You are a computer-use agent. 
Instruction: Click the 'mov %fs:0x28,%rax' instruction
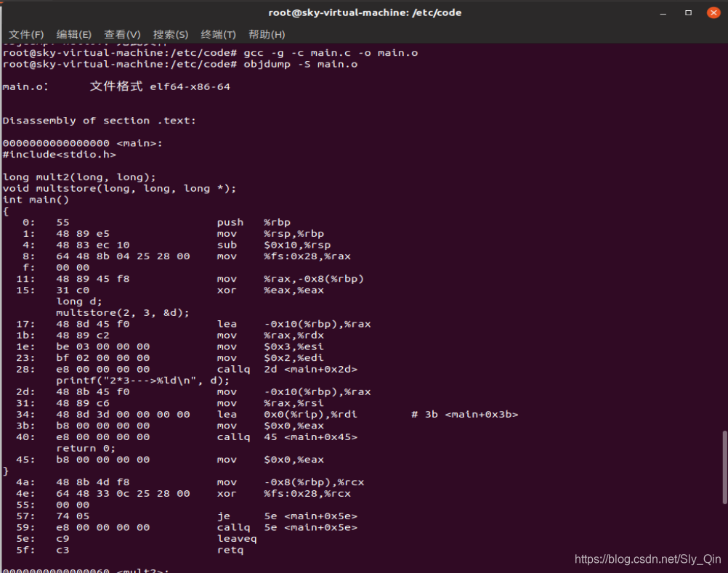[283, 256]
